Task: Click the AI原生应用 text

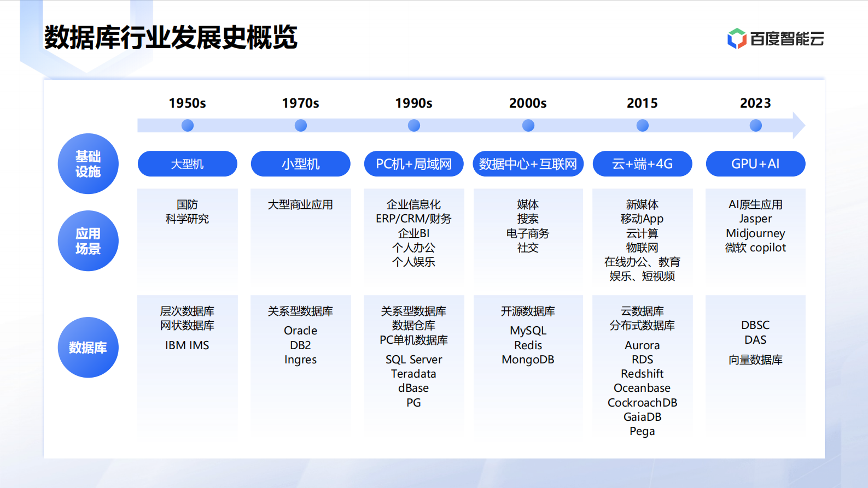Action: click(x=756, y=204)
